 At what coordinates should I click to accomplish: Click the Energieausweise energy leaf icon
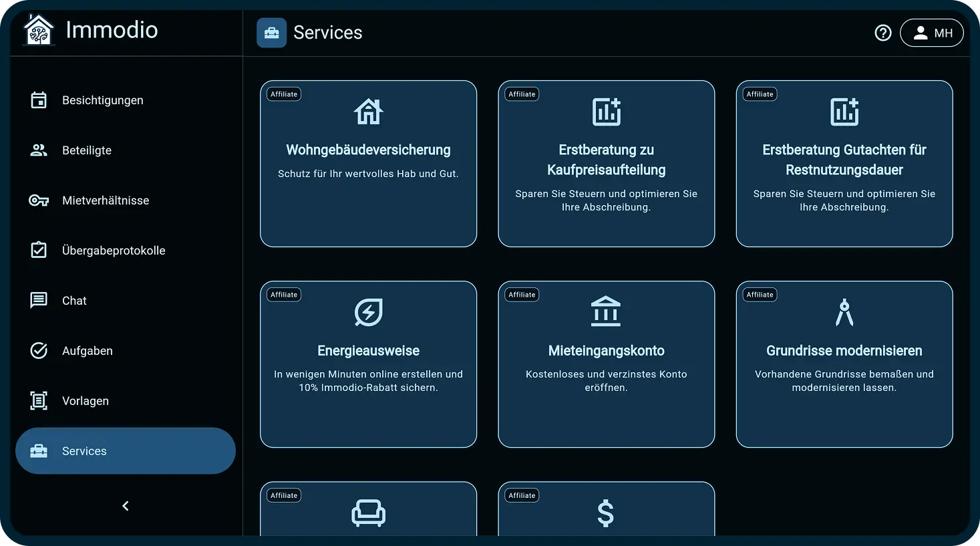click(x=369, y=312)
